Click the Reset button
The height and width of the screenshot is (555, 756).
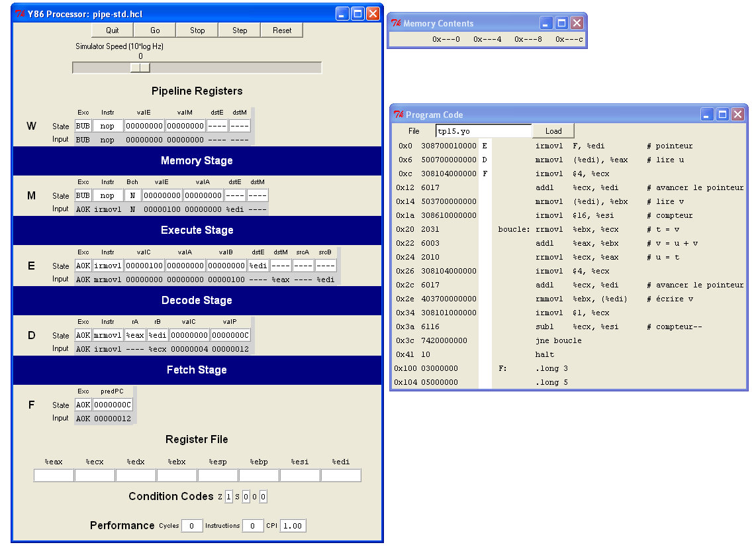(282, 30)
